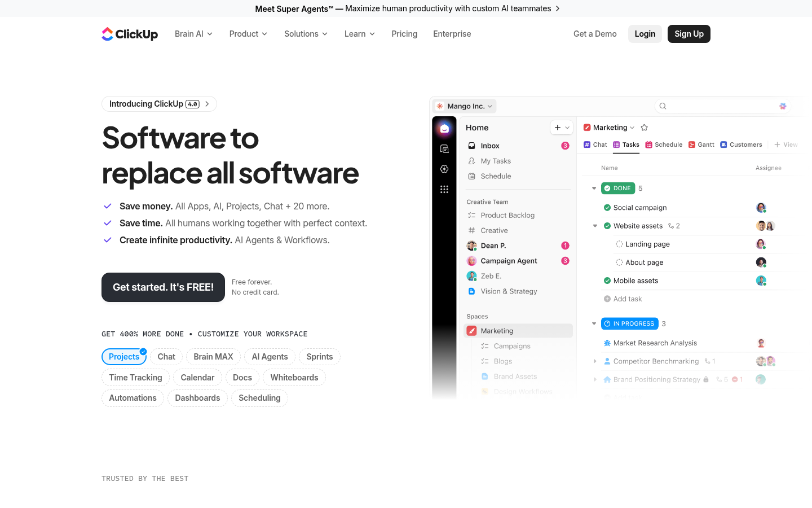Open the Learn dropdown menu
Image resolution: width=812 pixels, height=508 pixels.
tap(360, 34)
